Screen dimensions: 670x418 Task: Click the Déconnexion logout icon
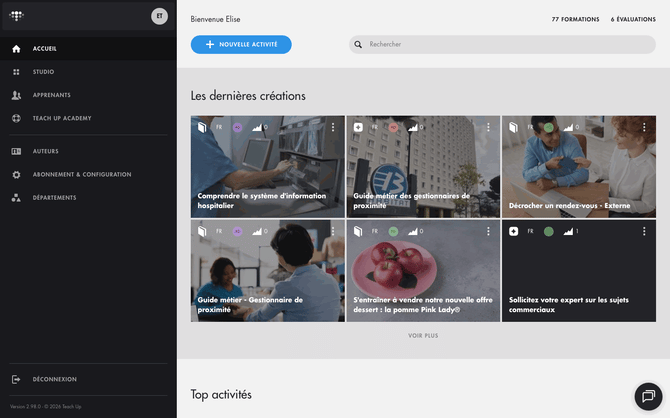point(16,379)
